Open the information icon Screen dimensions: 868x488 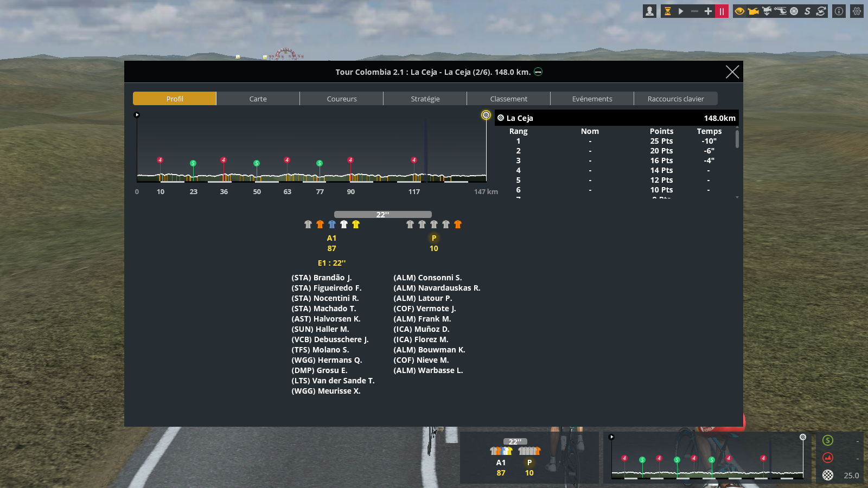(x=839, y=11)
